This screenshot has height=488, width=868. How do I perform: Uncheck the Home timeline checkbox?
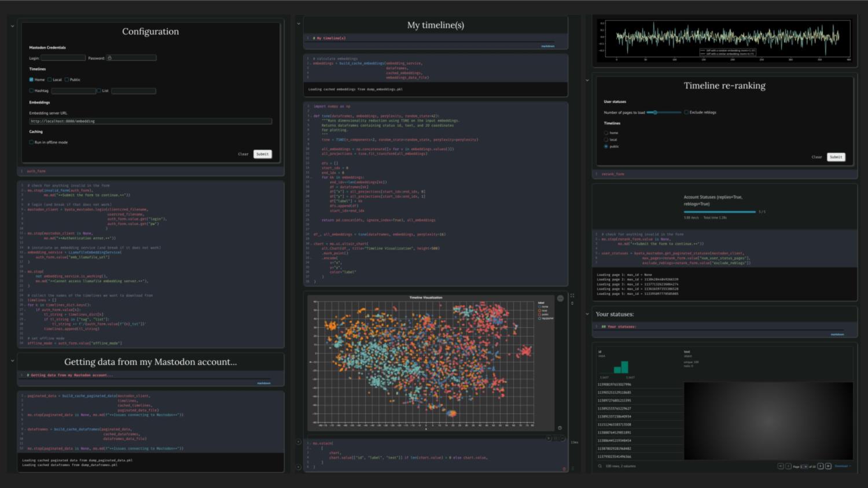point(31,80)
